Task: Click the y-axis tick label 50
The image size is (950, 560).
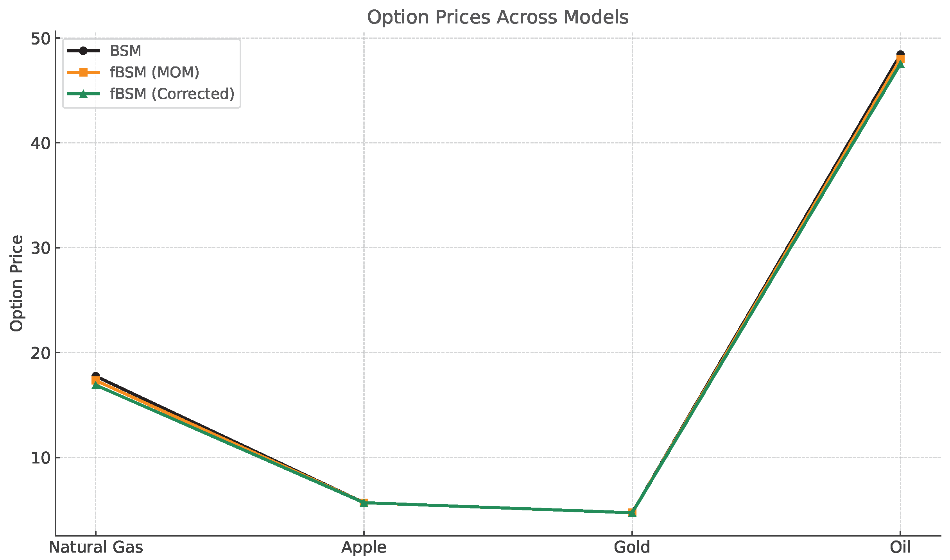Action: point(41,39)
